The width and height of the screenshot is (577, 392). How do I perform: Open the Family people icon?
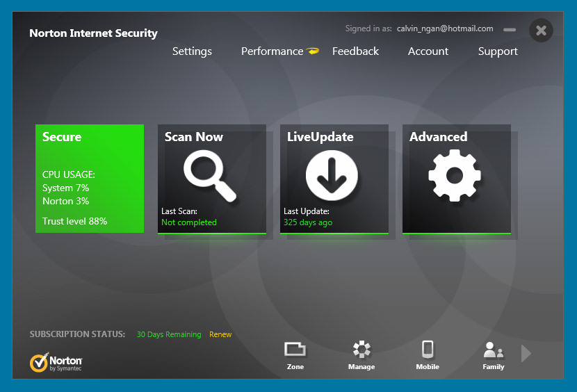click(493, 350)
